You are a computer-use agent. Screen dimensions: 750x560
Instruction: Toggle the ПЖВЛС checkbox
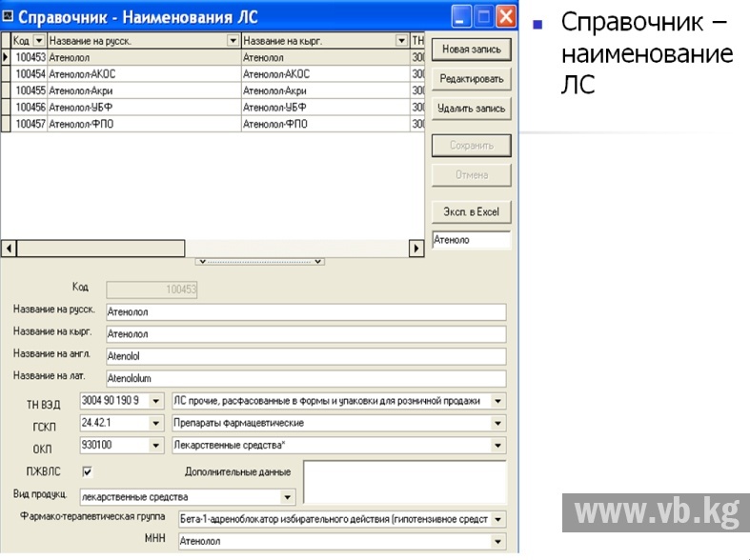click(x=87, y=471)
